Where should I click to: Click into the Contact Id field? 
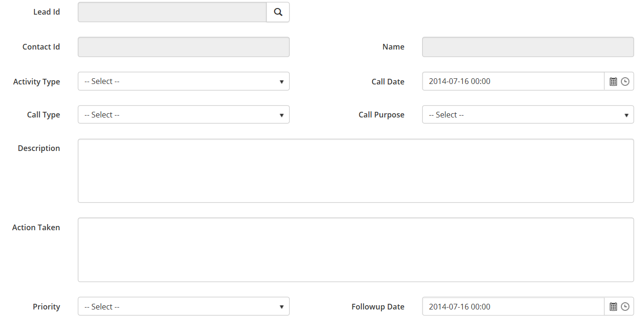pyautogui.click(x=183, y=47)
